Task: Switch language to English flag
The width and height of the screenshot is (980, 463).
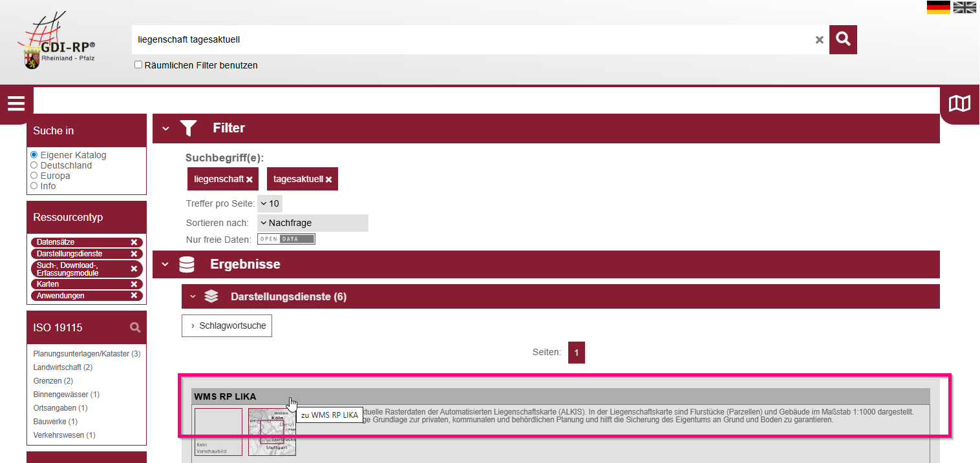Action: pos(964,7)
